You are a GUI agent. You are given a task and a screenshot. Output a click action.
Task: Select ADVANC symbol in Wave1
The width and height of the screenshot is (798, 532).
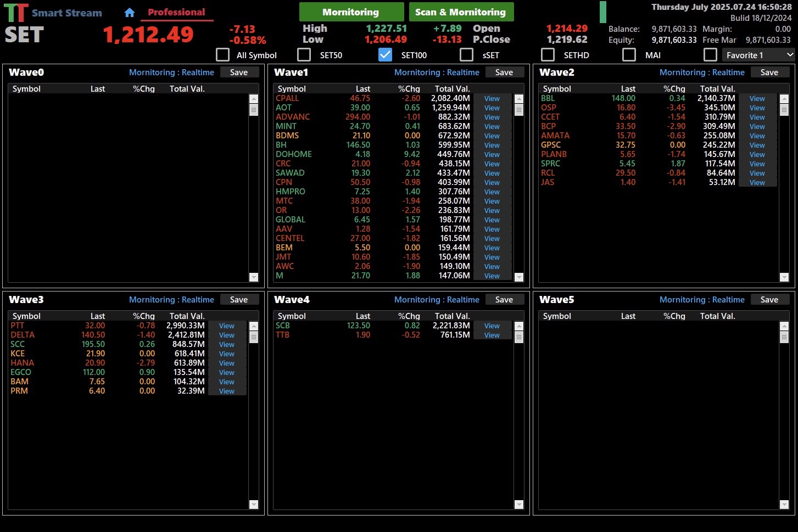pyautogui.click(x=293, y=117)
